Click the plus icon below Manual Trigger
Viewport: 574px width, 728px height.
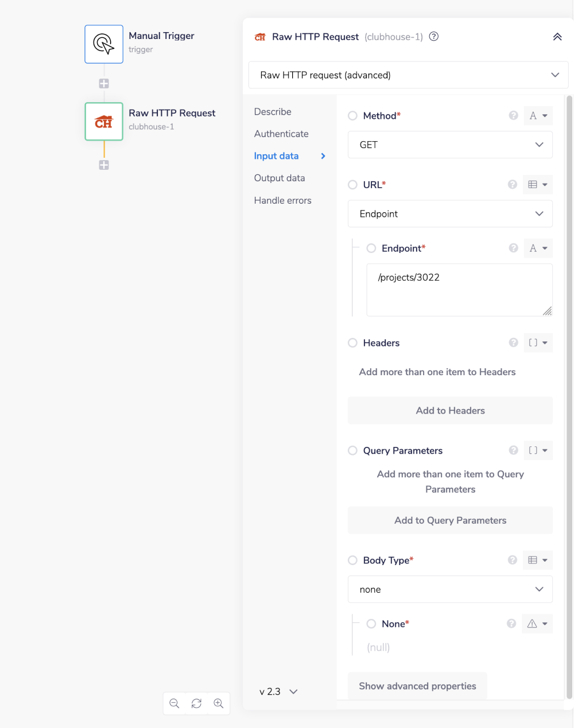(104, 84)
